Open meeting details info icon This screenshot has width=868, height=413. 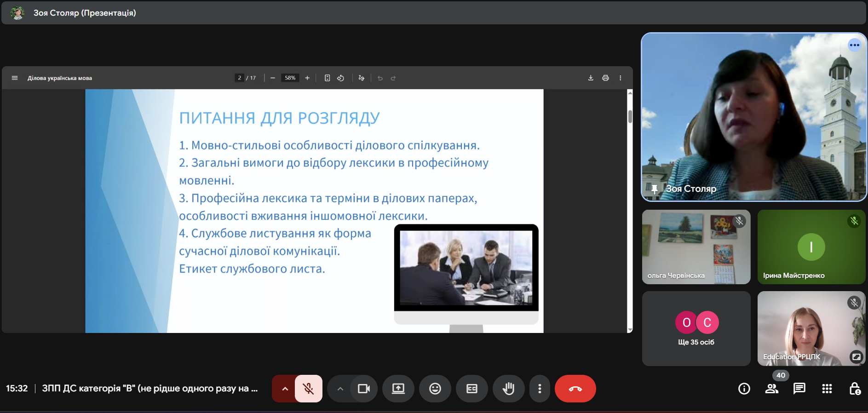(744, 389)
